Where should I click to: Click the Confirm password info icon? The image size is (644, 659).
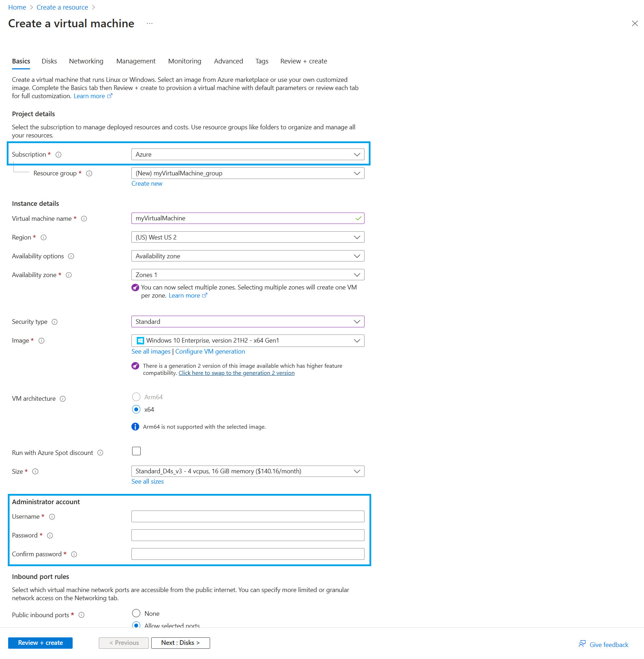[x=74, y=554]
